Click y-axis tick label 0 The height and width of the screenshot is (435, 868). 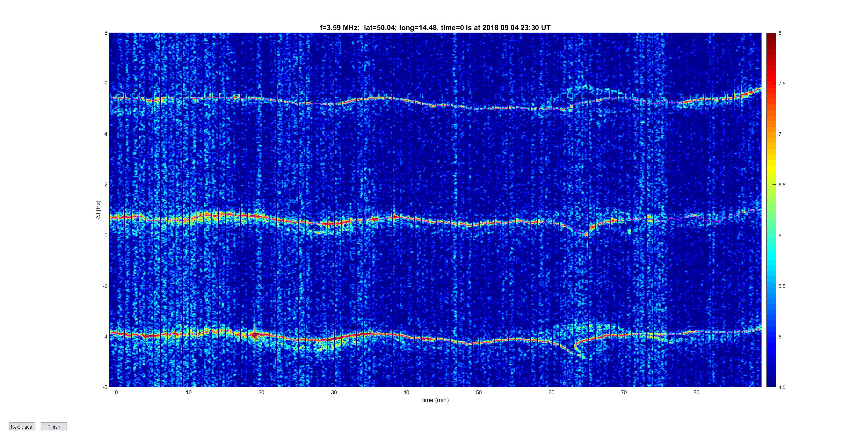click(106, 235)
